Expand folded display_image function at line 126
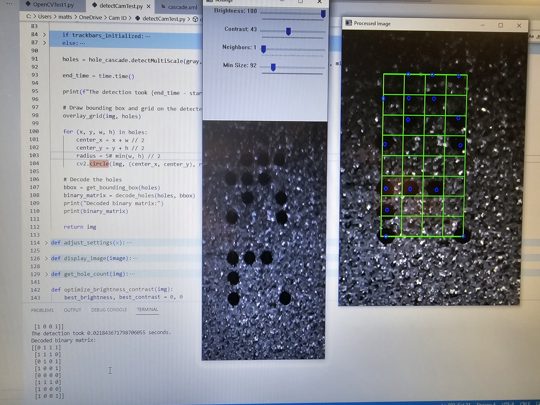This screenshot has width=540, height=405. tap(46, 259)
